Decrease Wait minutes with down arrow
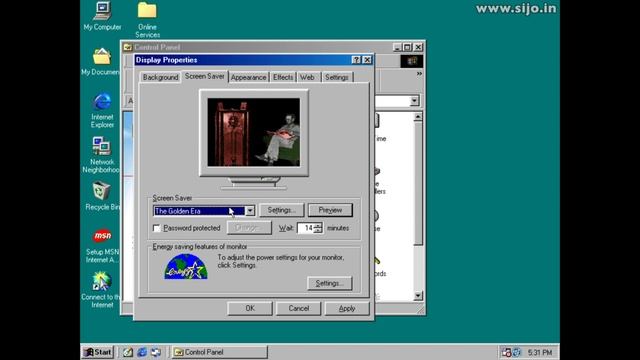The width and height of the screenshot is (640, 360). point(318,231)
